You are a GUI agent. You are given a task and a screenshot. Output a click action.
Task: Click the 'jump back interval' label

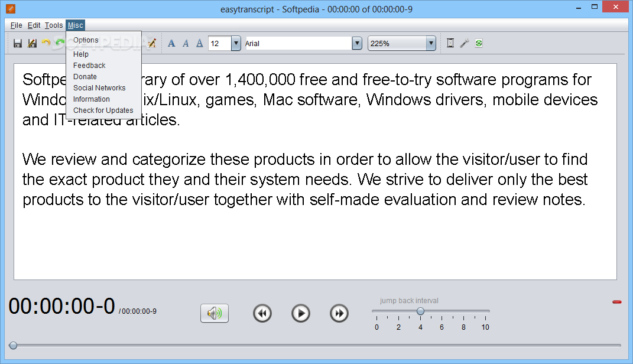(x=409, y=301)
